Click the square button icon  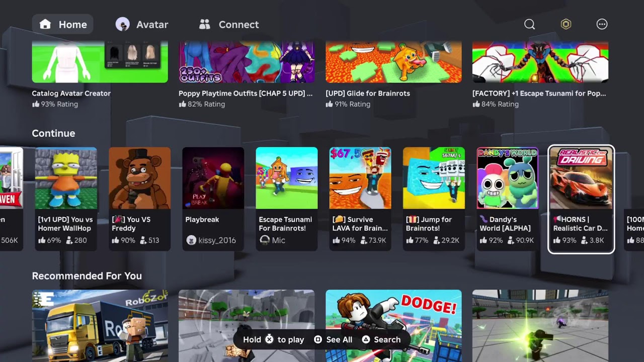(318, 339)
